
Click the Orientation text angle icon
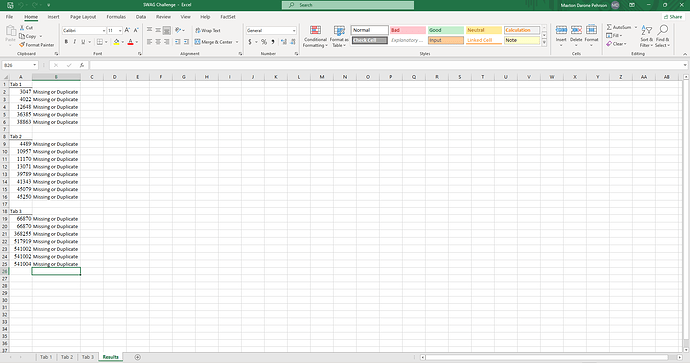[178, 30]
